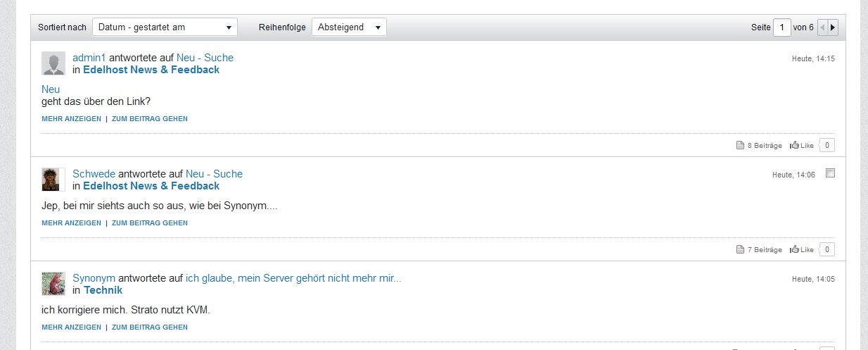Image resolution: width=868 pixels, height=350 pixels.
Task: Open the 'Sortiert nach' dropdown
Action: coord(165,27)
